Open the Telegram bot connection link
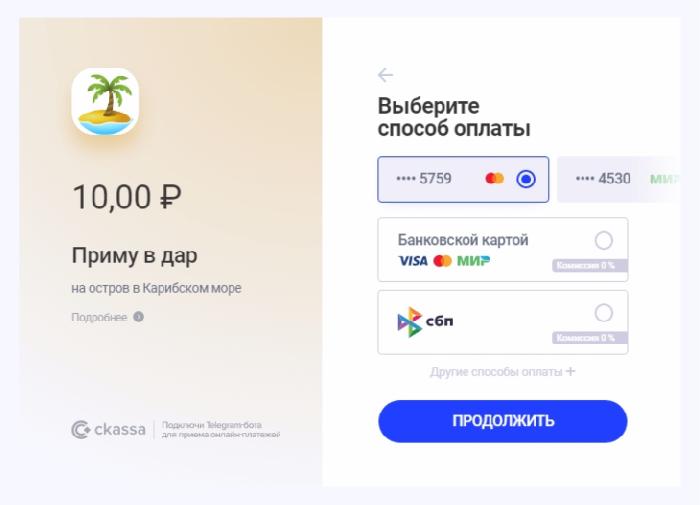 pos(221,430)
